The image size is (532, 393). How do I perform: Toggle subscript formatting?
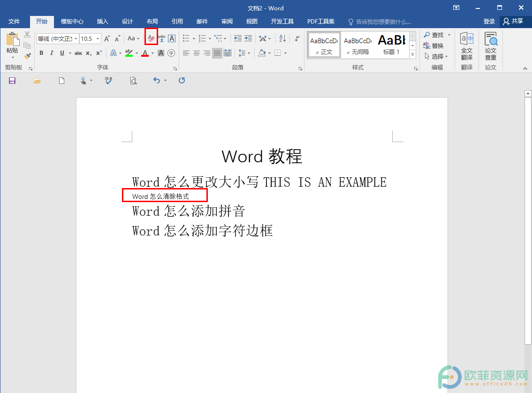[x=89, y=53]
